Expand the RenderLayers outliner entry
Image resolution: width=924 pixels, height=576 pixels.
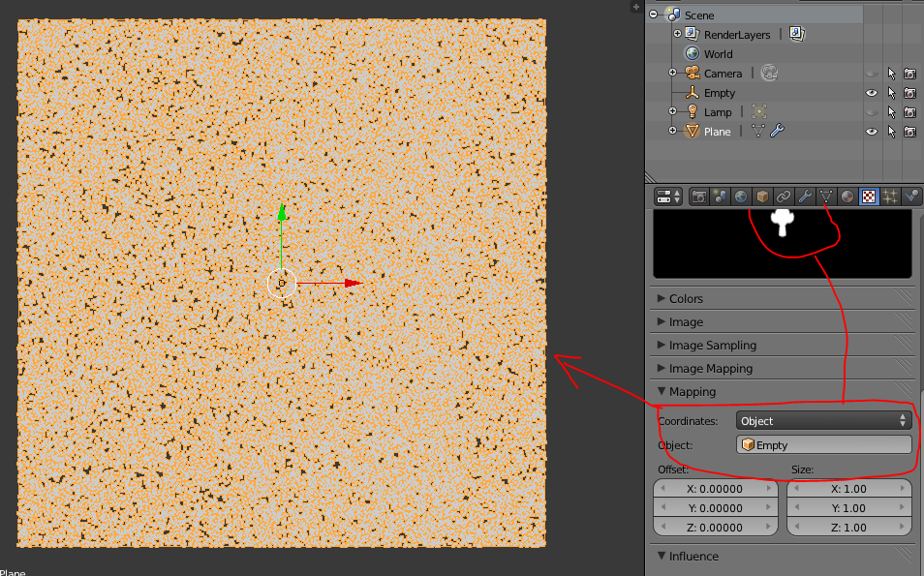pyautogui.click(x=677, y=34)
